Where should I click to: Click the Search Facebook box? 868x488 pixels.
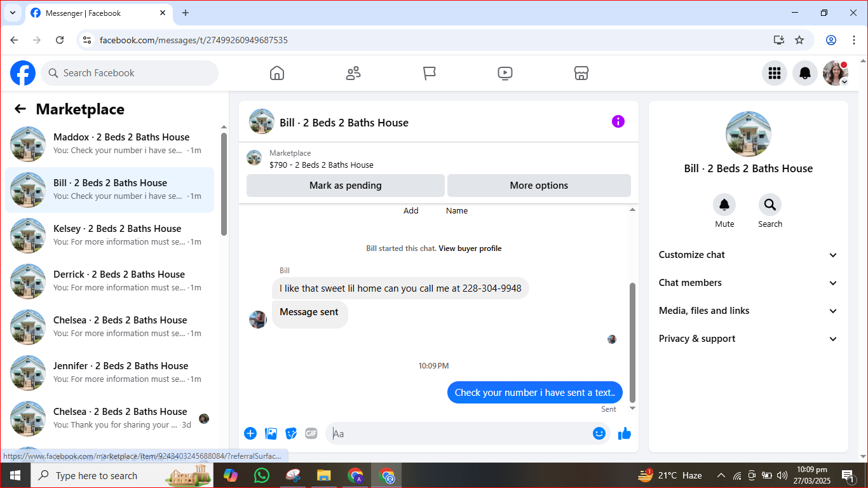[x=130, y=73]
